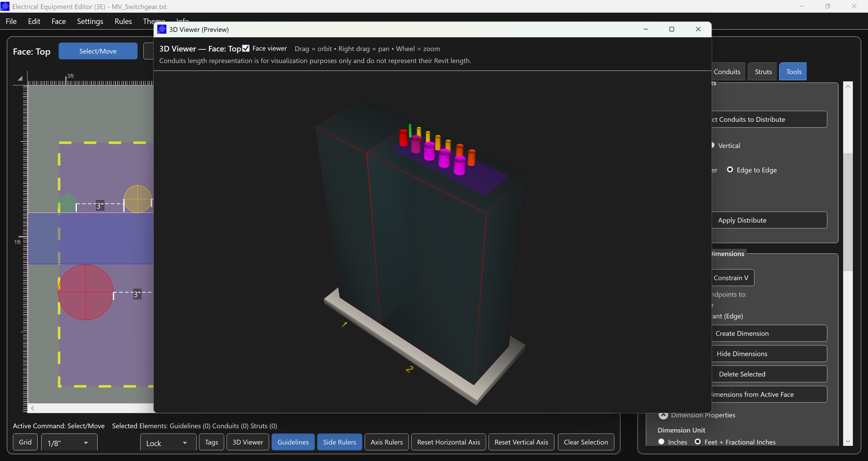Click the 3D Viewer window icon

point(162,29)
